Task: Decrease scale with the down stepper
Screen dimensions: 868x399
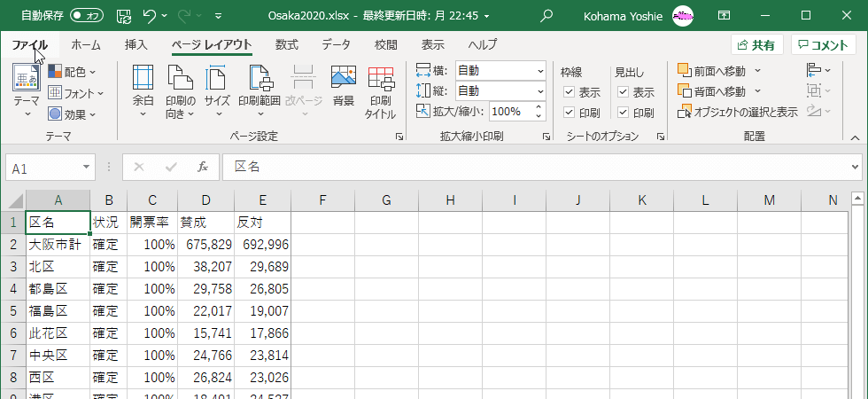Action: [x=539, y=116]
